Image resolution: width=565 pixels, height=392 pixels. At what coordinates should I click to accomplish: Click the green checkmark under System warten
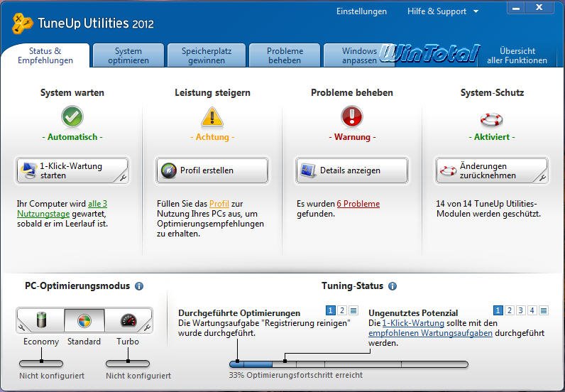coord(72,116)
